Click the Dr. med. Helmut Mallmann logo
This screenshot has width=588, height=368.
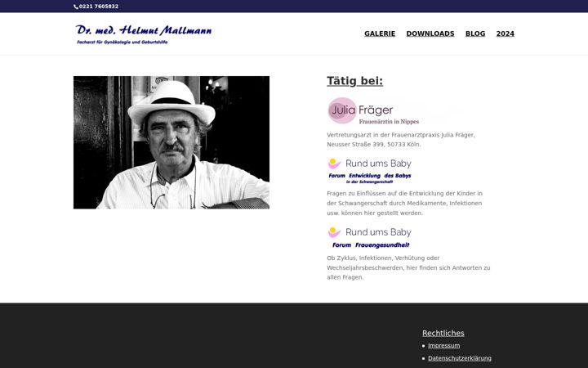click(x=144, y=34)
